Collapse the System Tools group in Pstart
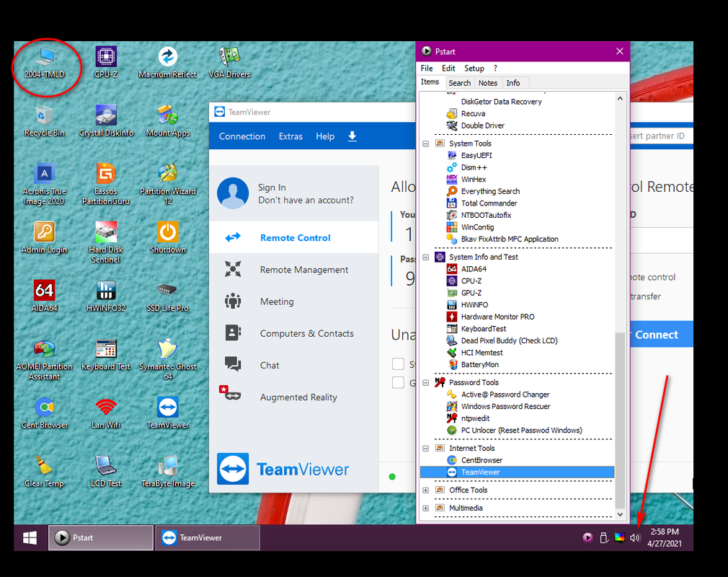Screen dimensions: 728x577 (426, 144)
